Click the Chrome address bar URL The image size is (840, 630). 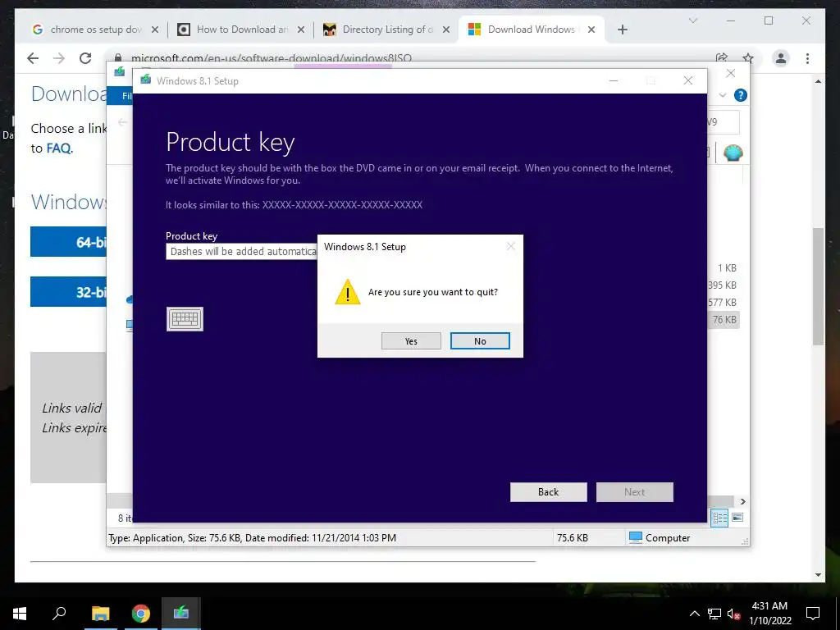(x=271, y=58)
